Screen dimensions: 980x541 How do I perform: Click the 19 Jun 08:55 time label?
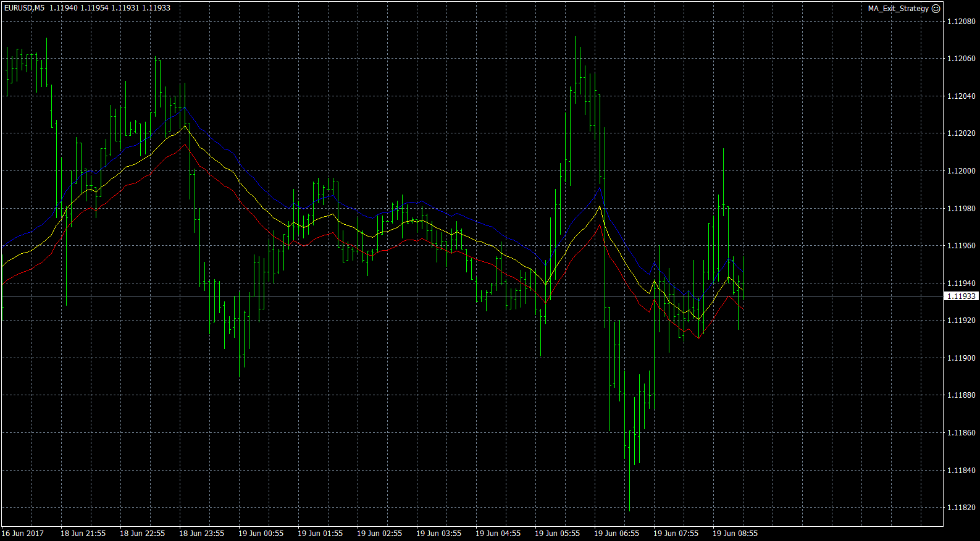pyautogui.click(x=735, y=534)
